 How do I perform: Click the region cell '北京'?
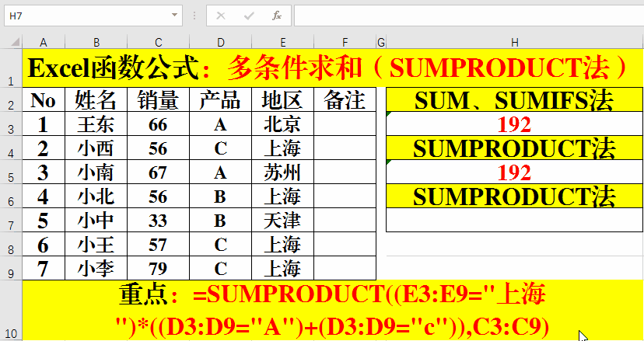pos(283,124)
